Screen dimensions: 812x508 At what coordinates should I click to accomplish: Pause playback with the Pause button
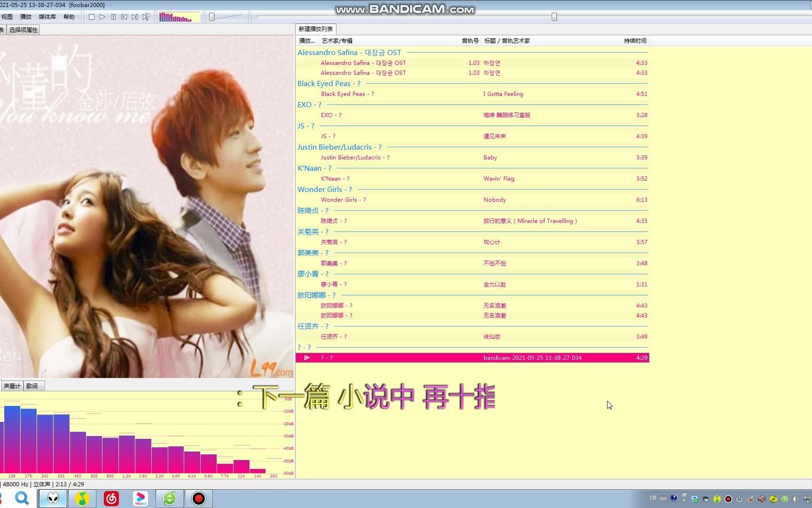coord(113,17)
